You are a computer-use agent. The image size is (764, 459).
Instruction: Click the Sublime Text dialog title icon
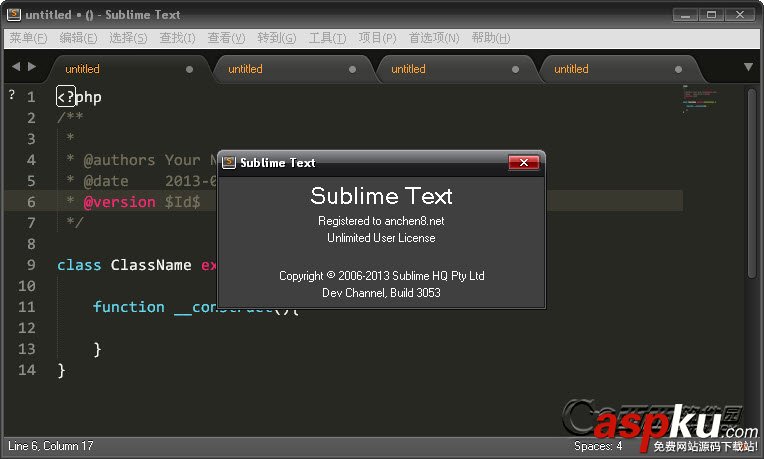tap(229, 162)
